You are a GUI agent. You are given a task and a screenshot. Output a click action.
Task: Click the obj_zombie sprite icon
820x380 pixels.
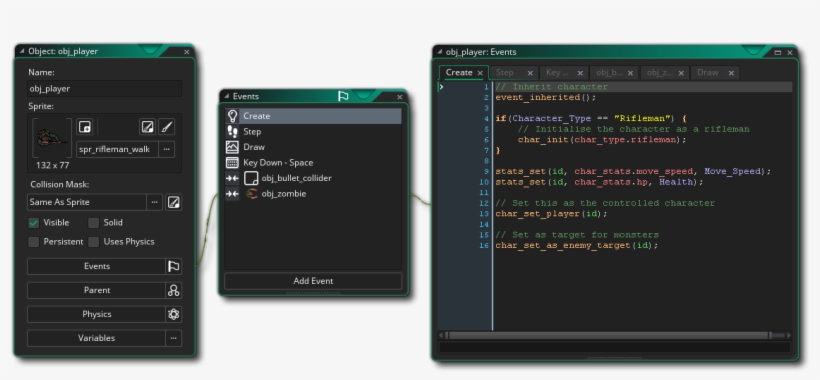click(x=252, y=193)
